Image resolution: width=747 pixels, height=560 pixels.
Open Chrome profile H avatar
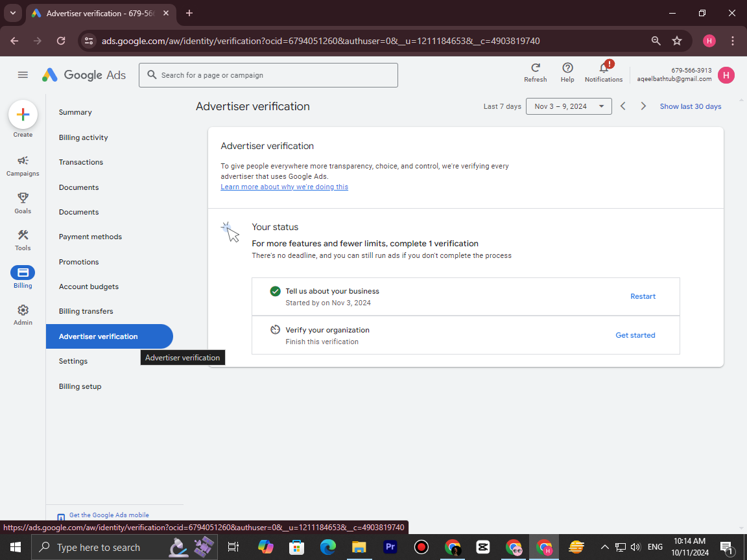pyautogui.click(x=709, y=41)
